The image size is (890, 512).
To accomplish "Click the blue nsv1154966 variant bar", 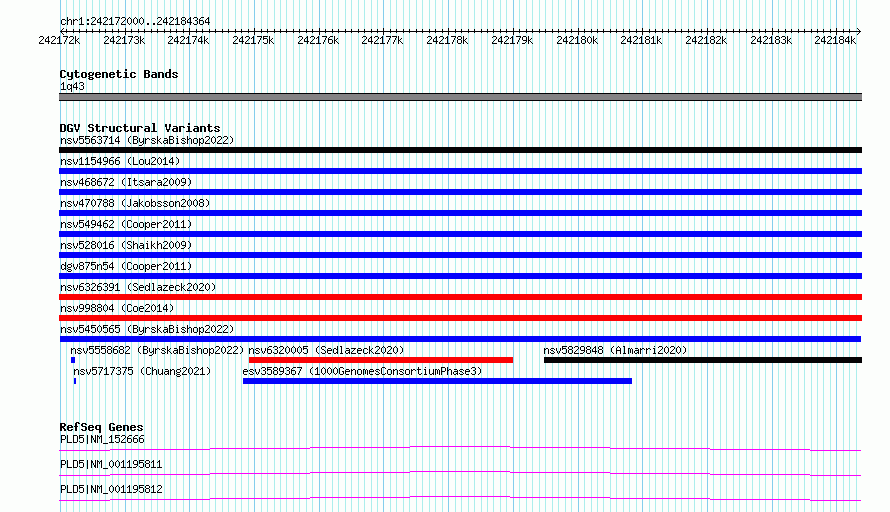I will point(460,171).
